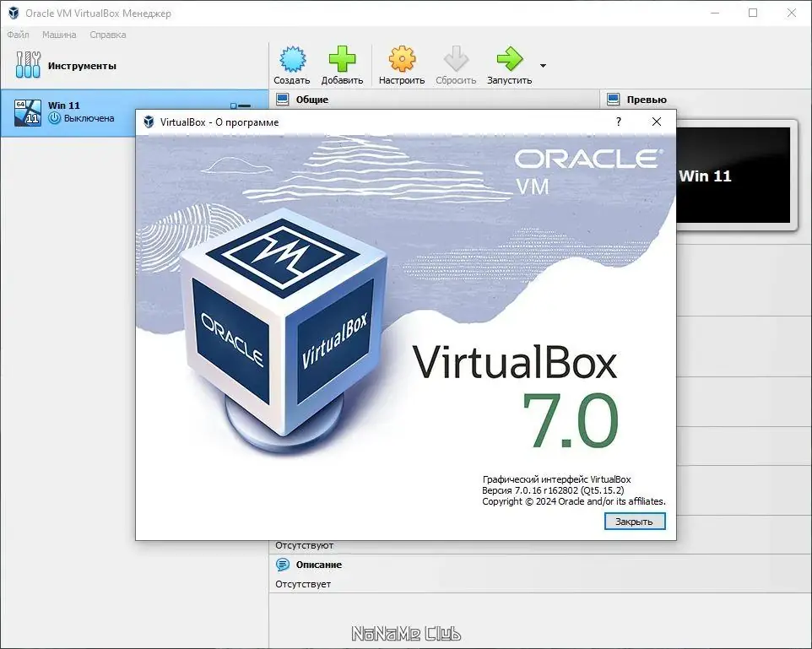
Task: Click the VirtualBox Manager title bar icon
Action: pyautogui.click(x=14, y=13)
